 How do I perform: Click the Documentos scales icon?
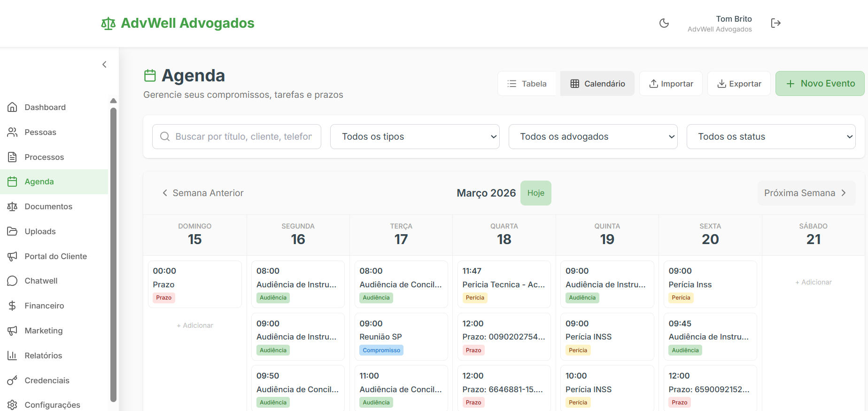point(12,206)
